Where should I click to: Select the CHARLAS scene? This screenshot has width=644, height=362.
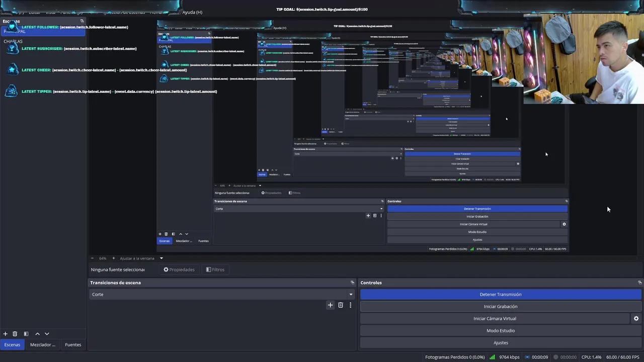pyautogui.click(x=13, y=41)
